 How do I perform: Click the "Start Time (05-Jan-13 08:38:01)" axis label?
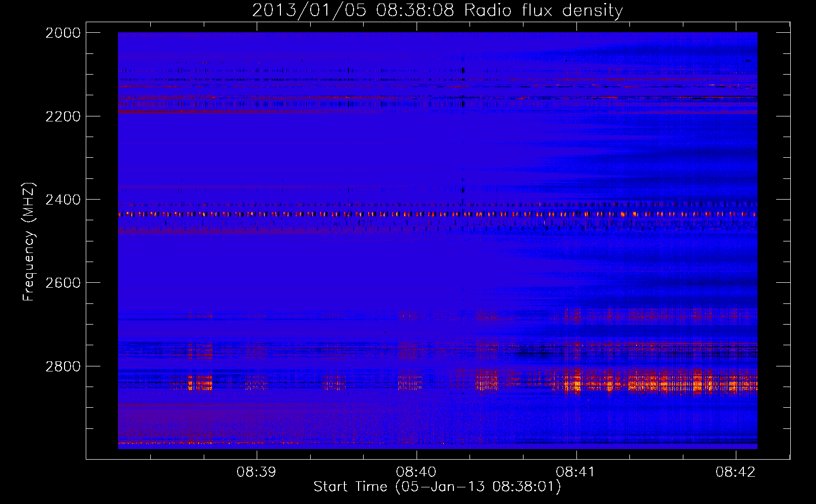coord(437,486)
